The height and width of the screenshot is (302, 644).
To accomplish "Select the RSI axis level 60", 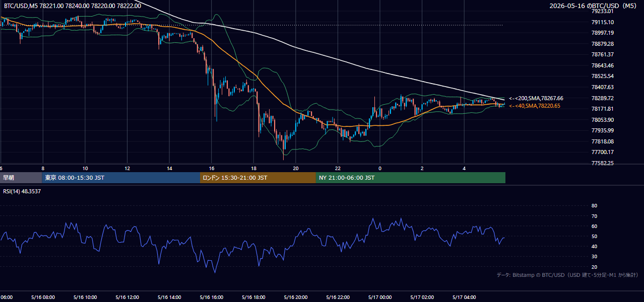I will 594,226.
